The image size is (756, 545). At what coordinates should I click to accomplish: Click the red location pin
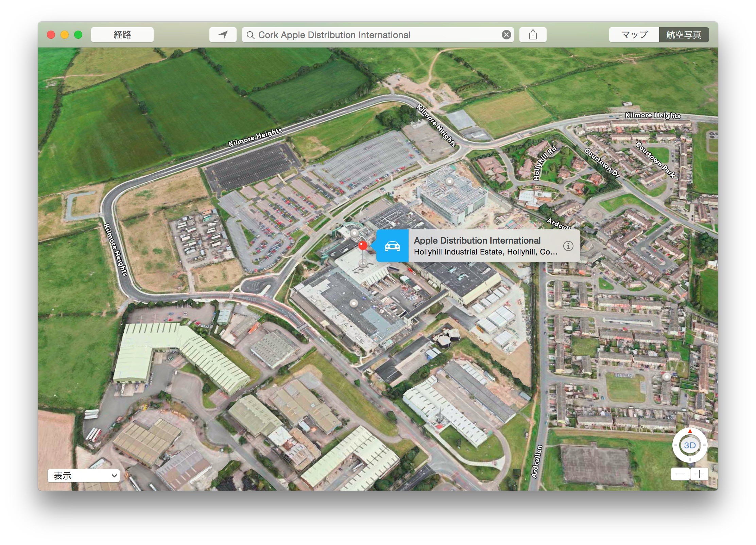click(363, 245)
